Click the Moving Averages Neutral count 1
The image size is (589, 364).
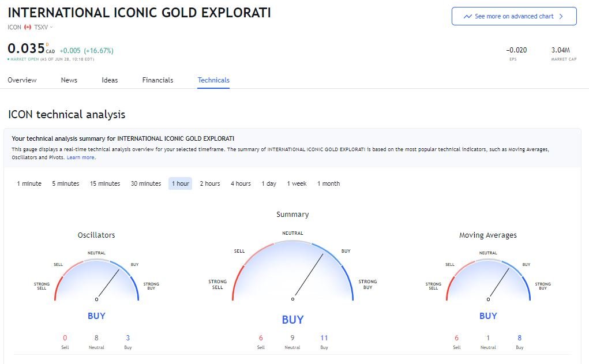tap(488, 338)
